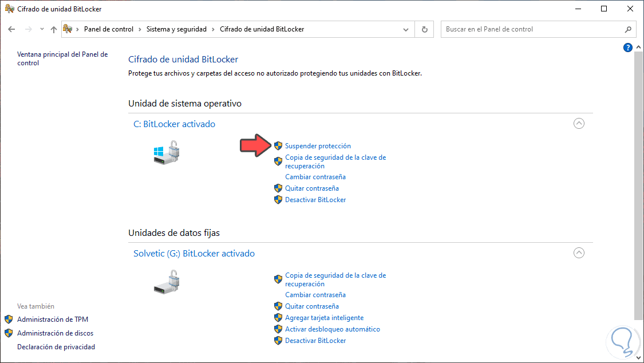This screenshot has width=644, height=363.
Task: Open recent locations dropdown arrow
Action: [x=42, y=29]
